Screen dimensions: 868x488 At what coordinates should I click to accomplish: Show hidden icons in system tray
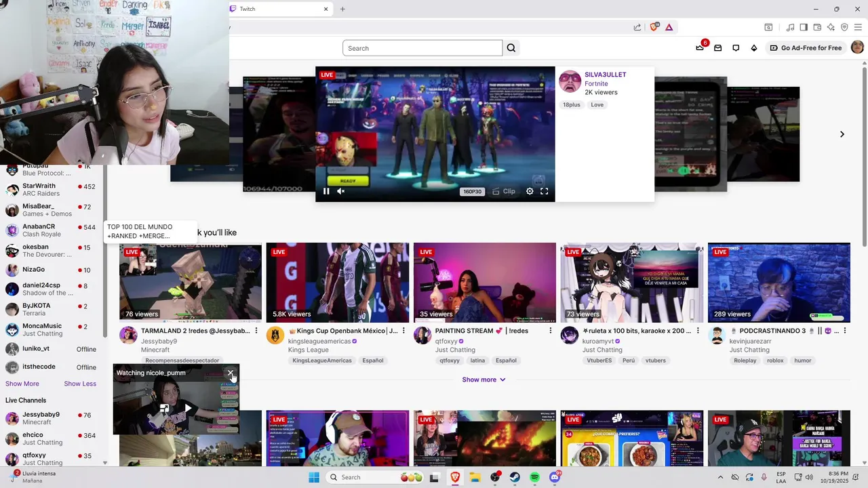tap(720, 477)
